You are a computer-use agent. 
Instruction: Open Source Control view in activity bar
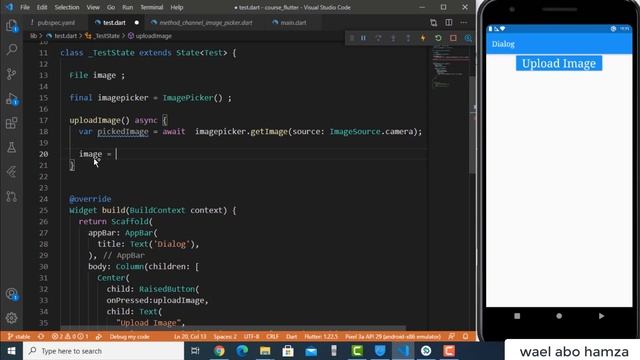point(11,74)
